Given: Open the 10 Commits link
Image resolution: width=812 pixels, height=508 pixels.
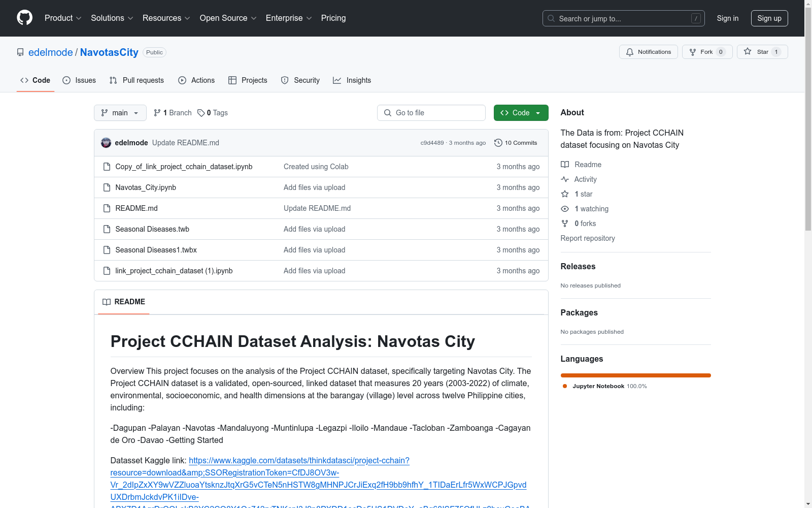Looking at the screenshot, I should click(x=516, y=143).
